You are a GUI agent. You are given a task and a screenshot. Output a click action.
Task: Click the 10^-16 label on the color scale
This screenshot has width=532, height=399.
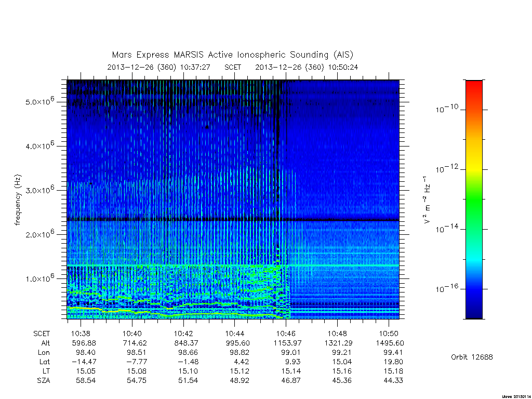[447, 288]
